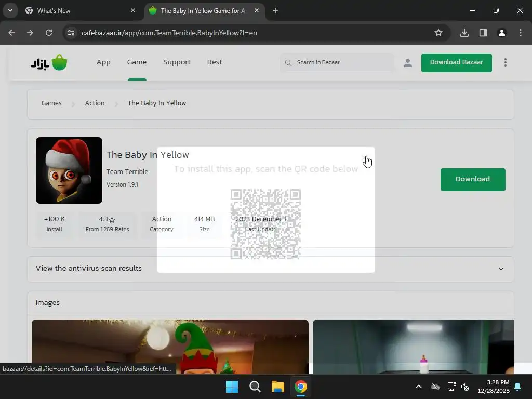The width and height of the screenshot is (532, 399).
Task: Click the muted volume tray icon
Action: coord(465,387)
